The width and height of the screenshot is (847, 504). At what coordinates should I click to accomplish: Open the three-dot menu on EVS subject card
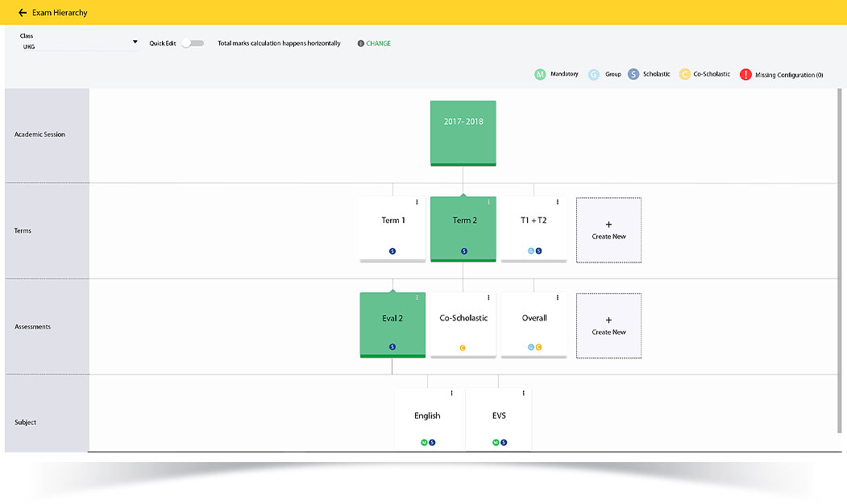[x=523, y=394]
